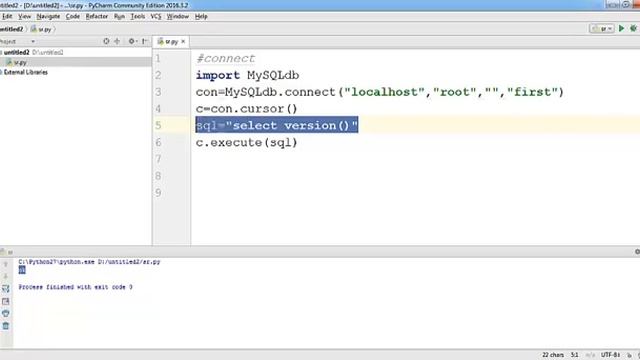Open the Navigate menu
This screenshot has height=360, width=640.
point(48,16)
